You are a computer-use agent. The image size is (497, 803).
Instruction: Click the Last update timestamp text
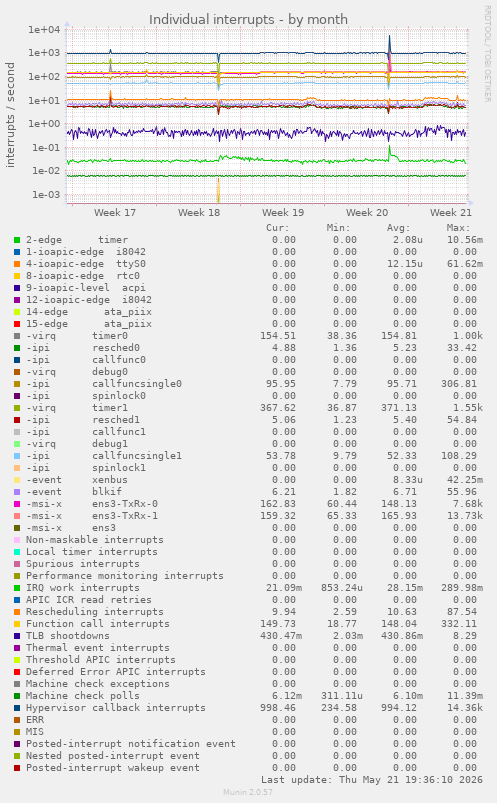tap(372, 779)
